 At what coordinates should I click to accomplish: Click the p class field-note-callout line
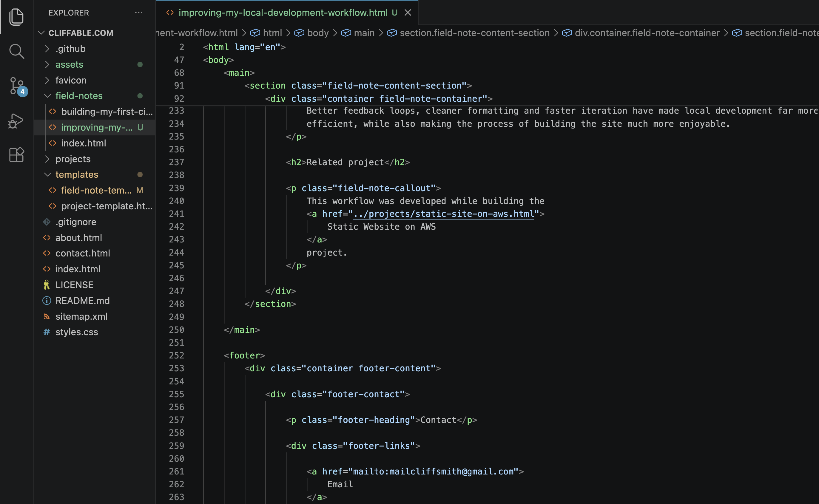point(363,188)
